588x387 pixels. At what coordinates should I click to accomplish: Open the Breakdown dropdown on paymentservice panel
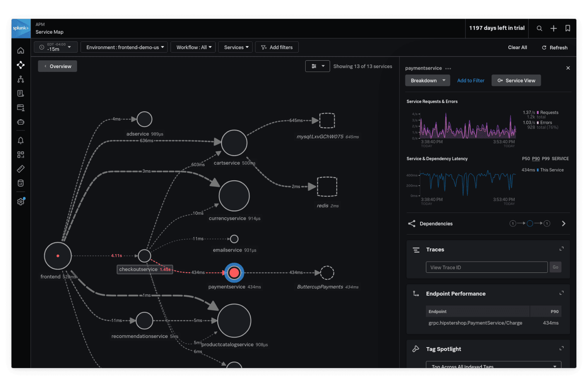coord(427,80)
